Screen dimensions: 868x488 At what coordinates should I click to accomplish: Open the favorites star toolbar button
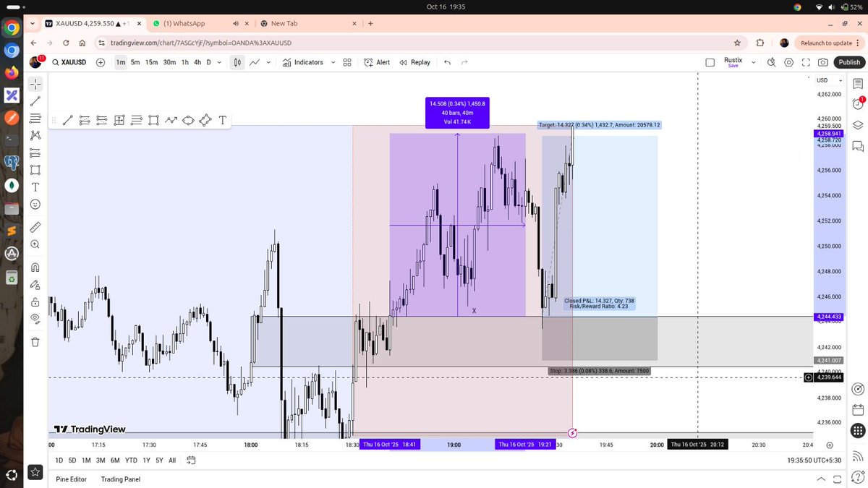(35, 473)
